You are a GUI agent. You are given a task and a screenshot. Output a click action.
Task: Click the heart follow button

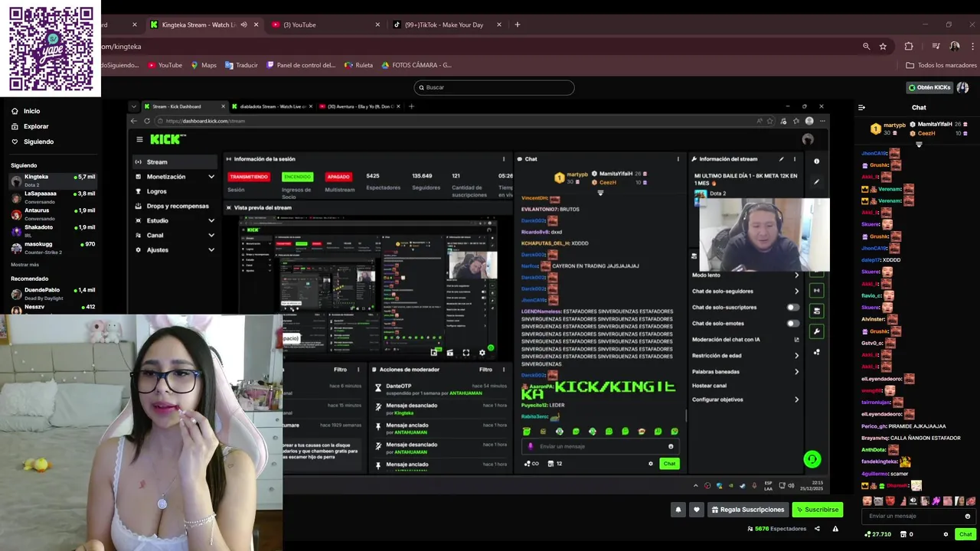[696, 510]
